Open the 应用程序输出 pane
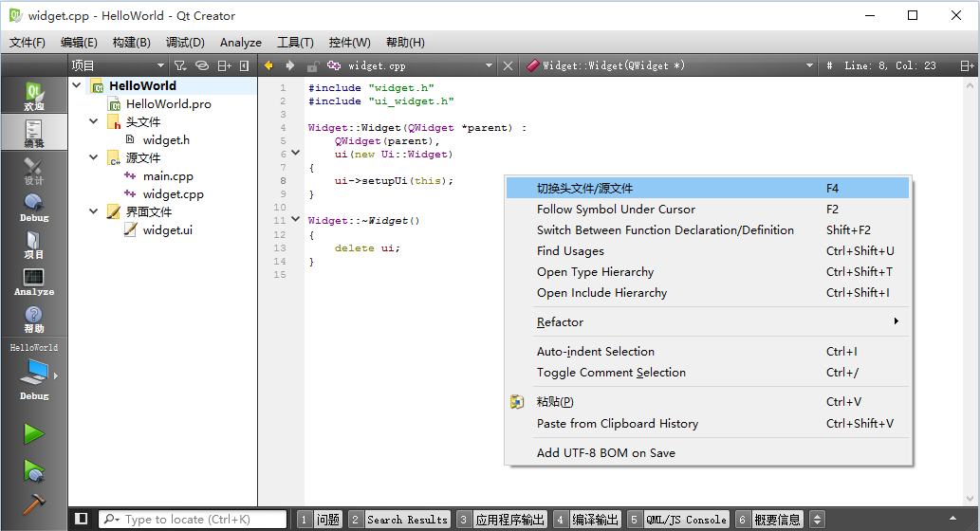The width and height of the screenshot is (980, 531). 502,519
